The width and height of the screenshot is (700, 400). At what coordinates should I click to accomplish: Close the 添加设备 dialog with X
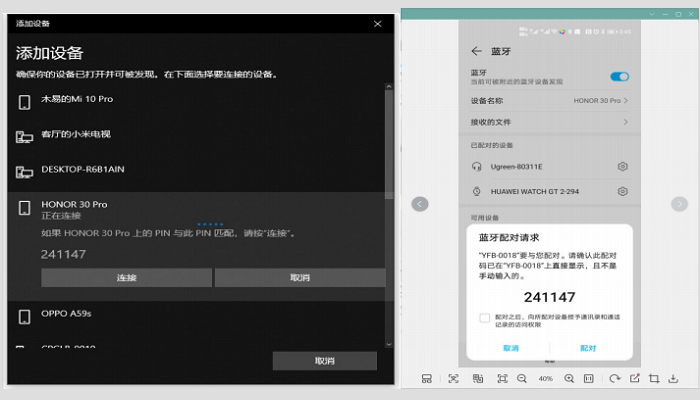pos(378,24)
